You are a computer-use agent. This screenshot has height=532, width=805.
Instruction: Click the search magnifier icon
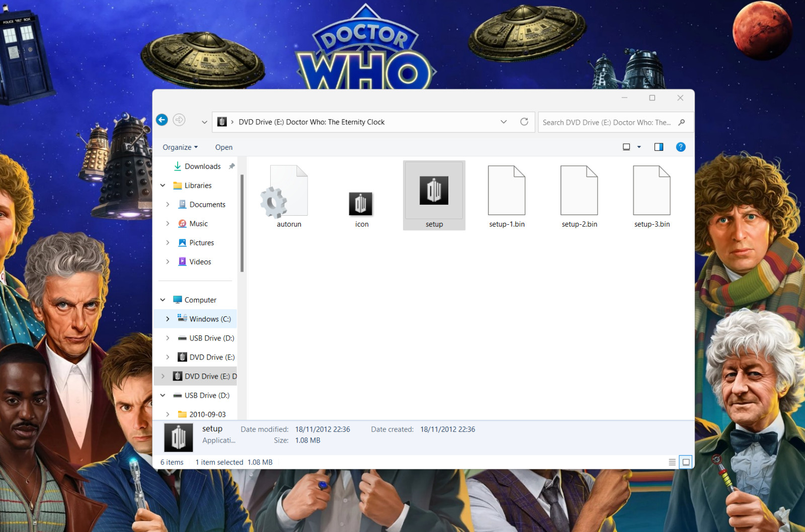(x=682, y=122)
